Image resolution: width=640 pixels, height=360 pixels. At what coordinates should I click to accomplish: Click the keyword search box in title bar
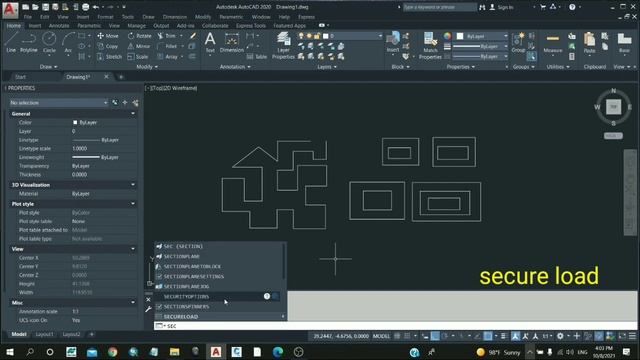(439, 7)
